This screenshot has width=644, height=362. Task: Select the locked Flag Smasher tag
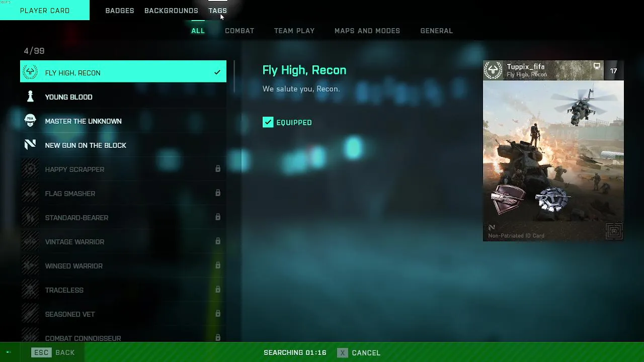tap(123, 193)
